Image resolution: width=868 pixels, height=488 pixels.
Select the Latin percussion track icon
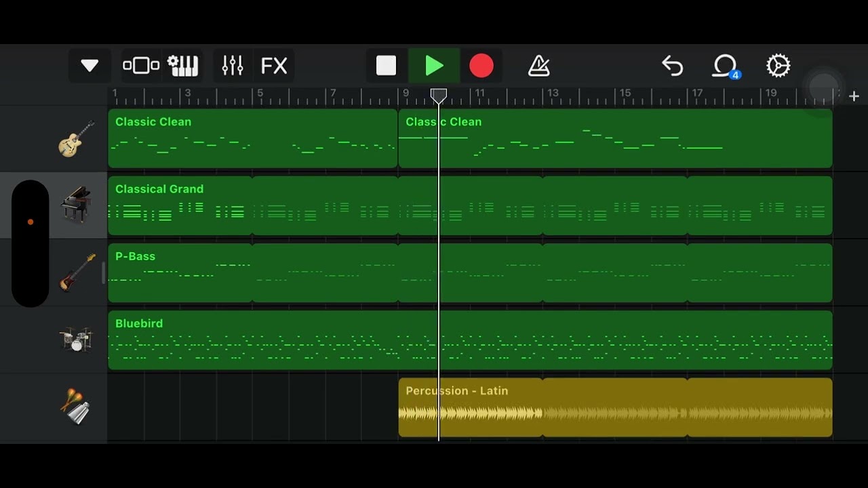(75, 407)
